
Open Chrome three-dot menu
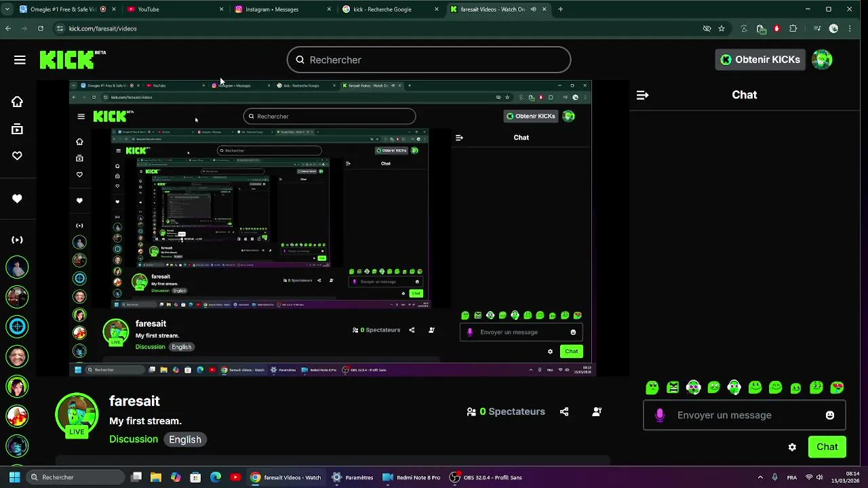tap(850, 28)
